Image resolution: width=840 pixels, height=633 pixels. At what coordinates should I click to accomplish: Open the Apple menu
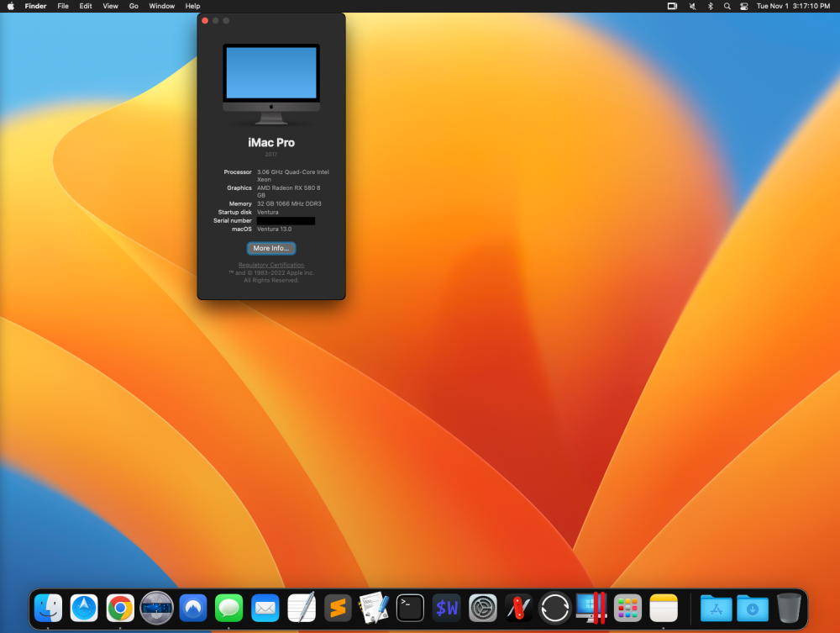click(x=11, y=6)
